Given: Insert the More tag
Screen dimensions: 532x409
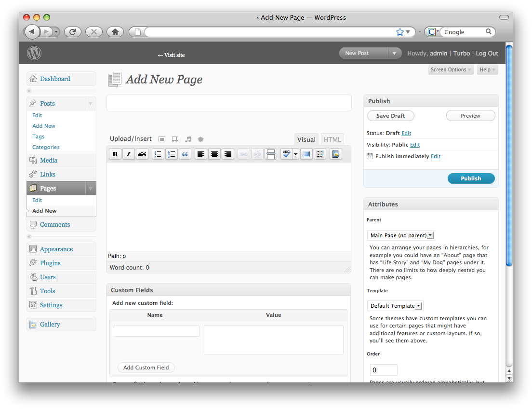Looking at the screenshot, I should pos(271,154).
